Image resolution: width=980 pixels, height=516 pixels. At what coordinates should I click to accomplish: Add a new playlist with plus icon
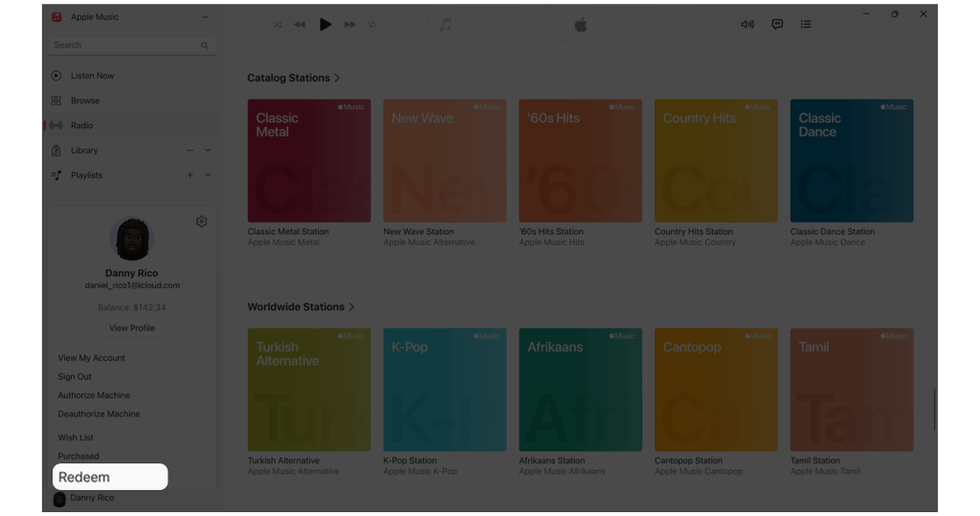pyautogui.click(x=190, y=175)
